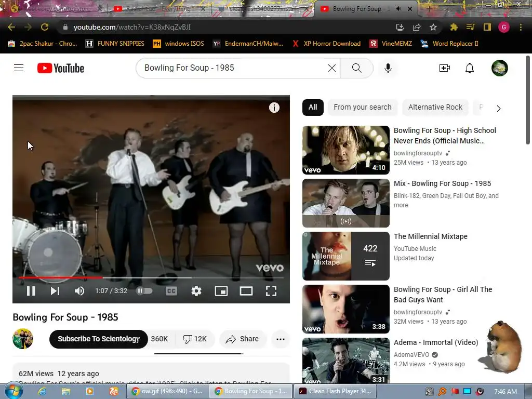
Task: Launch Internet Explorer from taskbar
Action: pyautogui.click(x=42, y=391)
